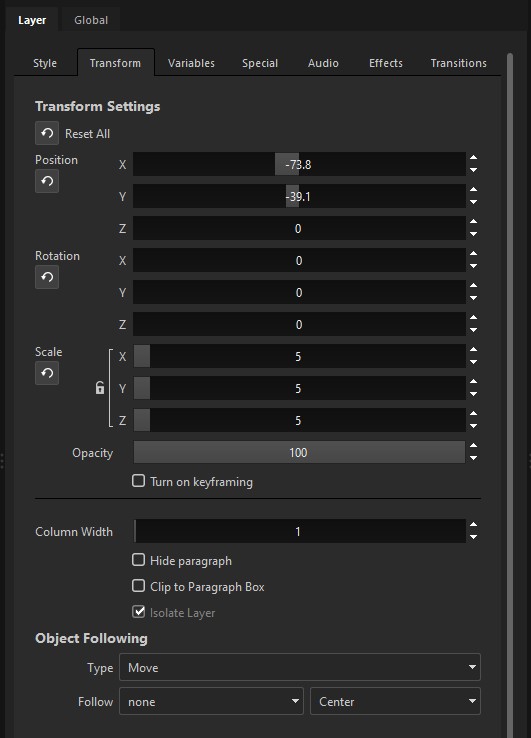
Task: Click the Reset All icon button
Action: click(47, 133)
